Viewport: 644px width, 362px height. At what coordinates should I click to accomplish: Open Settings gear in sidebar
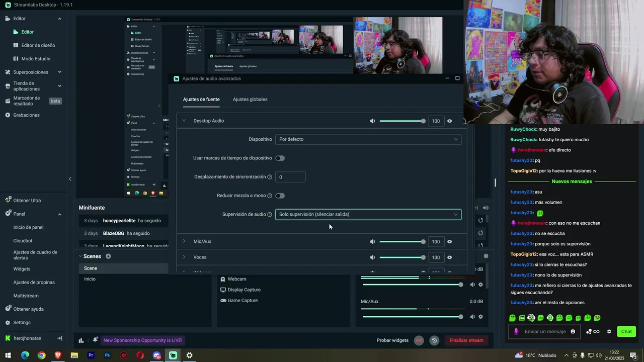pos(8,323)
